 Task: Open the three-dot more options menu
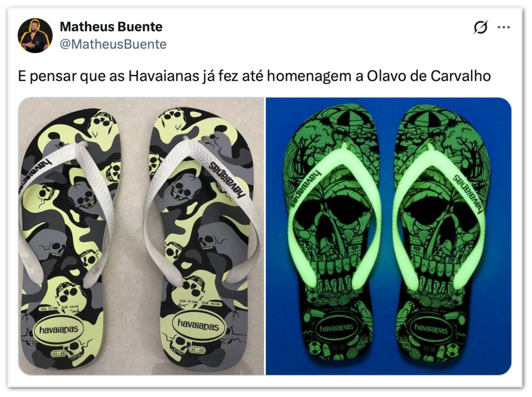pyautogui.click(x=503, y=27)
